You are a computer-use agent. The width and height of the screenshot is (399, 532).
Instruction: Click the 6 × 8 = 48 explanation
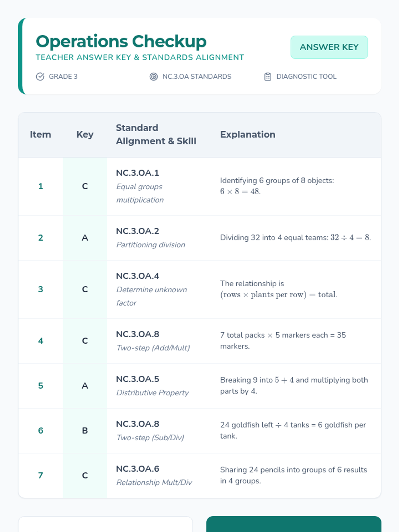(x=240, y=192)
